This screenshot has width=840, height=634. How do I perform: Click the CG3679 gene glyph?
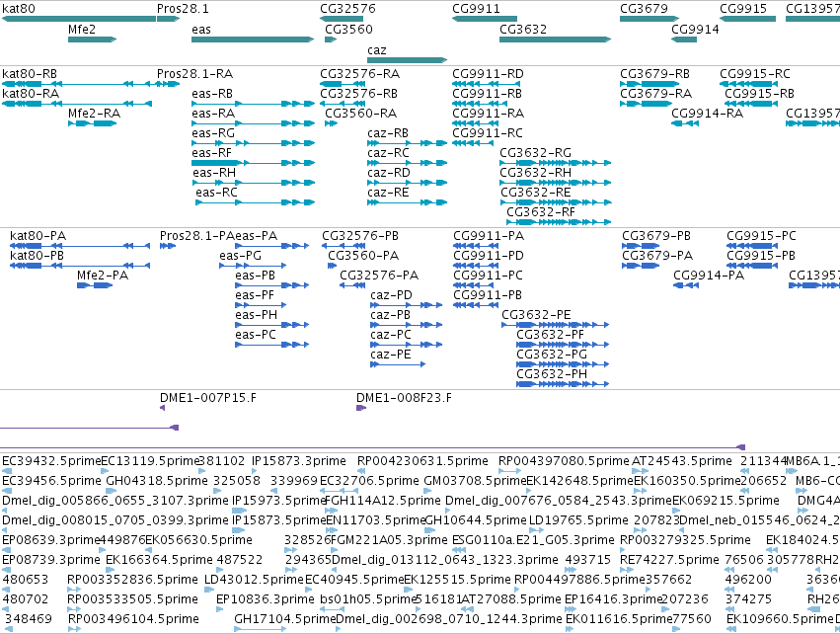pos(649,19)
